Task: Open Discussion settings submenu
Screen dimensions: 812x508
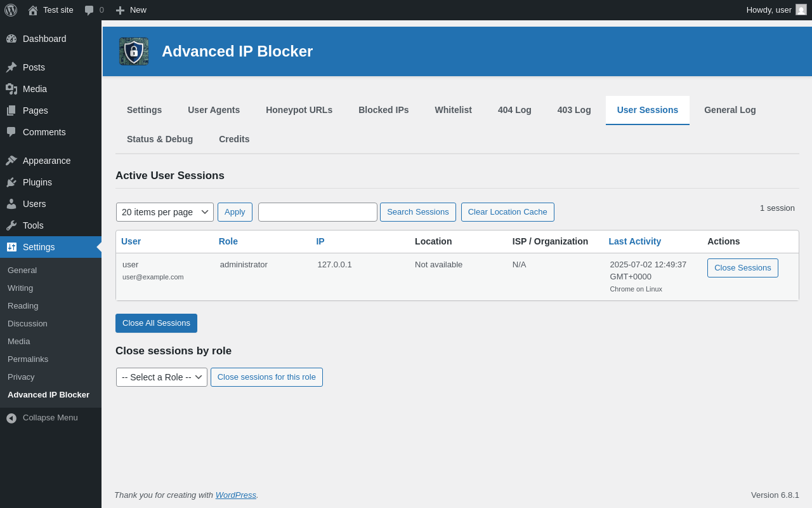Action: 27,323
